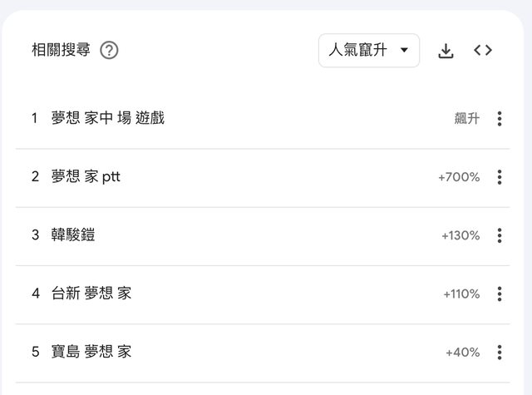Expand the 人氣竄升 sort dropdown
Screen dimensions: 532x395
[369, 51]
